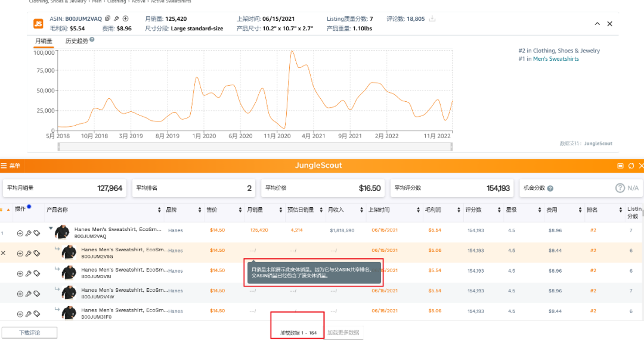
Task: Click the help icon beside 机会分数
Action: tap(550, 188)
